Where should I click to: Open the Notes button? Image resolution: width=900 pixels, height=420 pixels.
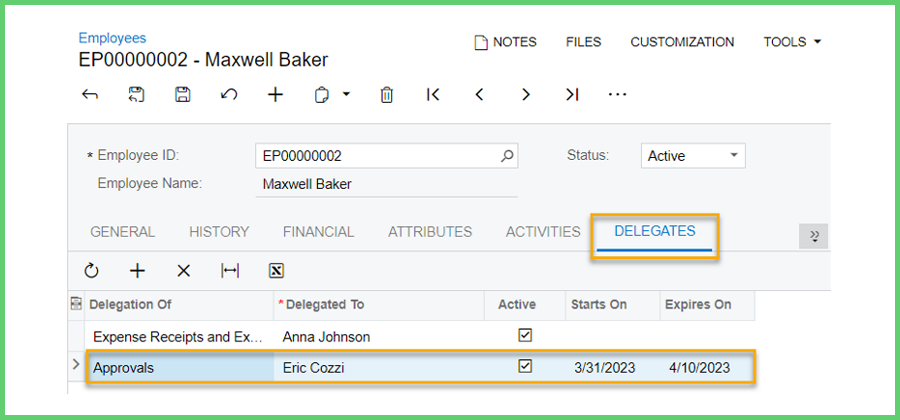point(505,42)
